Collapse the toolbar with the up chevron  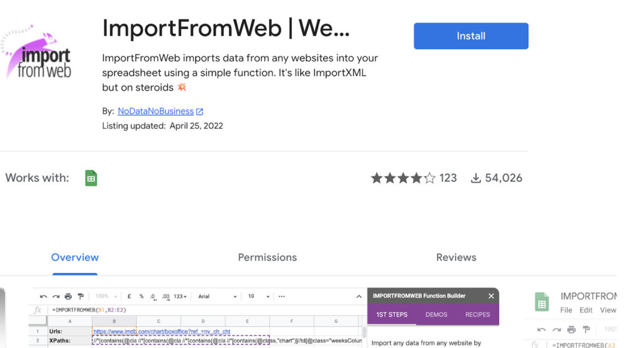click(x=359, y=296)
